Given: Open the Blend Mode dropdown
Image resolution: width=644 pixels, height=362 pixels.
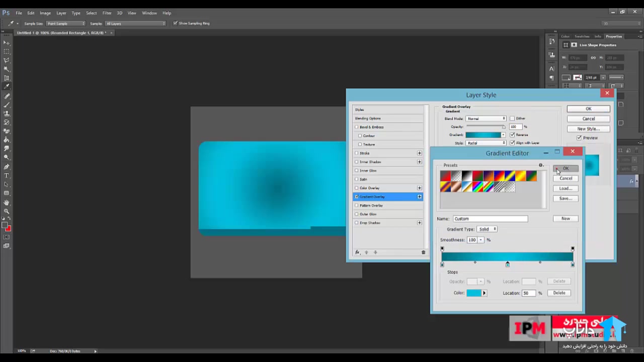Looking at the screenshot, I should (x=486, y=119).
